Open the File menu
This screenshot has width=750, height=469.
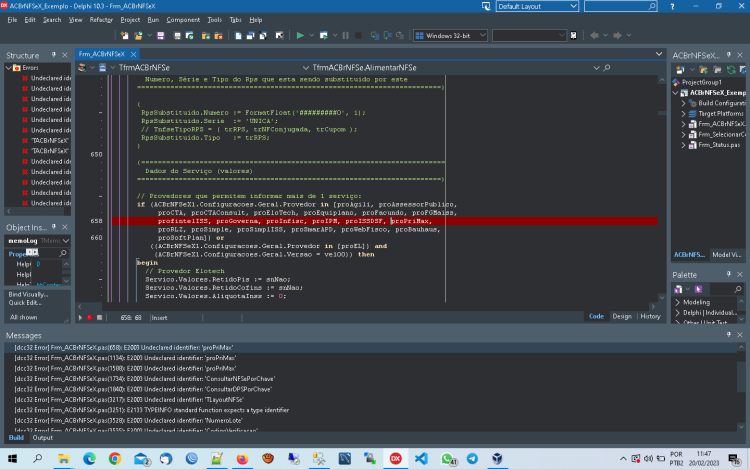click(x=12, y=20)
